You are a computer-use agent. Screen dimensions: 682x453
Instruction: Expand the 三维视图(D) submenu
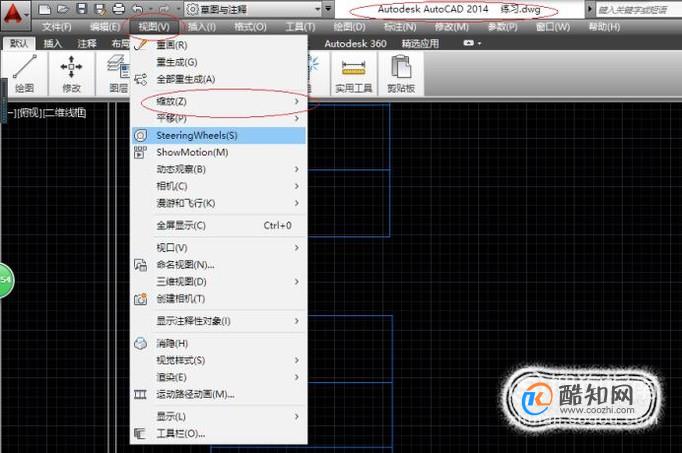219,281
